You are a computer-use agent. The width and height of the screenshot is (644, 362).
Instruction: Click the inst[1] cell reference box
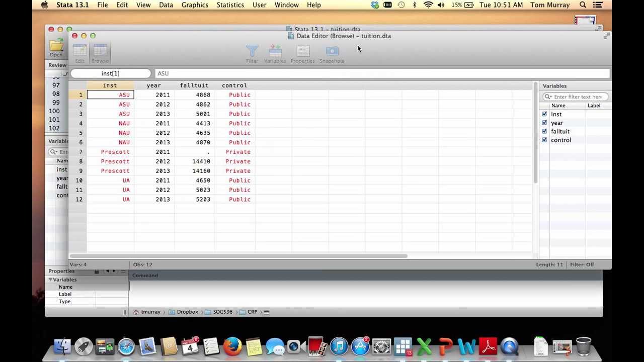(110, 73)
